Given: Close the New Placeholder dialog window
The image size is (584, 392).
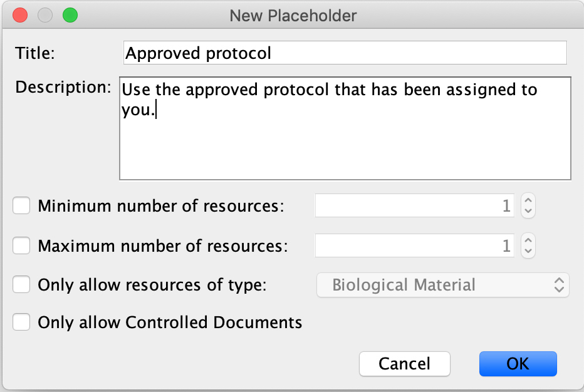Looking at the screenshot, I should 20,15.
